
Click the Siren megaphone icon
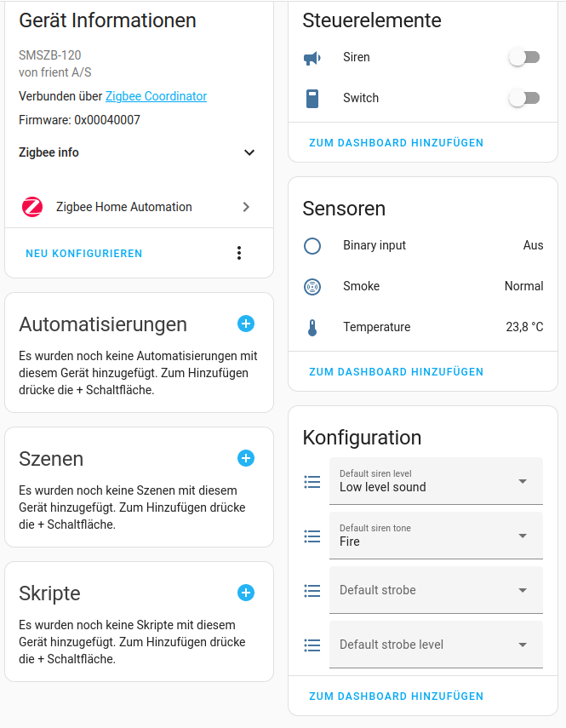pos(312,58)
